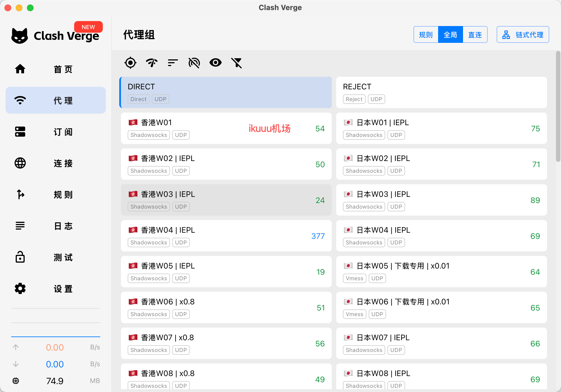Toggle the eye icon for proxy details
This screenshot has height=392, width=561.
pyautogui.click(x=215, y=63)
